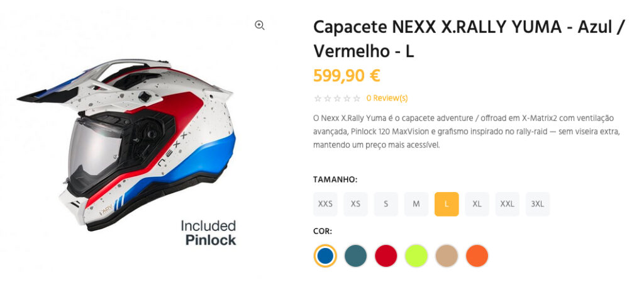
Task: Pick the orange color swatch
Action: [477, 256]
